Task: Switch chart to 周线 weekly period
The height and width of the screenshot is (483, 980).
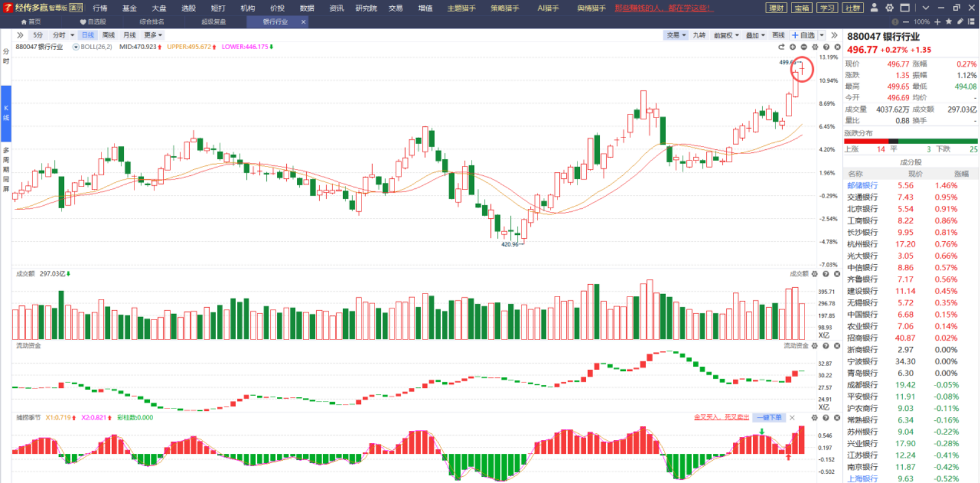Action: pos(109,35)
